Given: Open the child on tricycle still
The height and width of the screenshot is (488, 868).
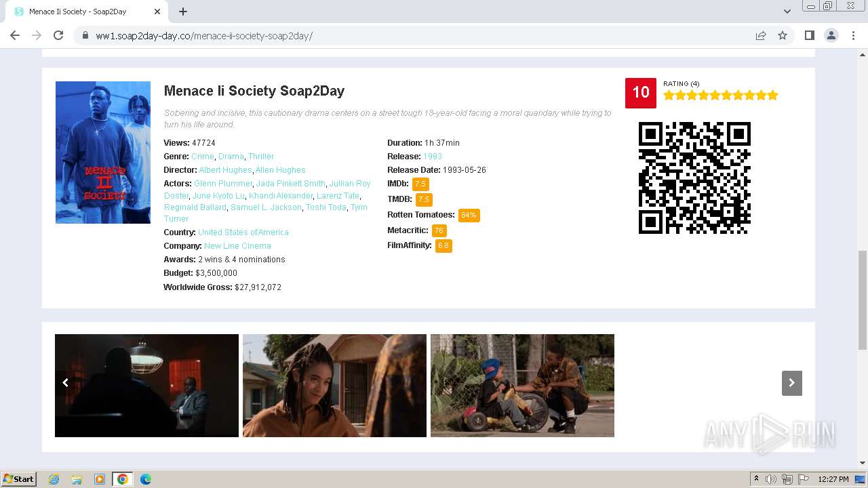Looking at the screenshot, I should (522, 386).
